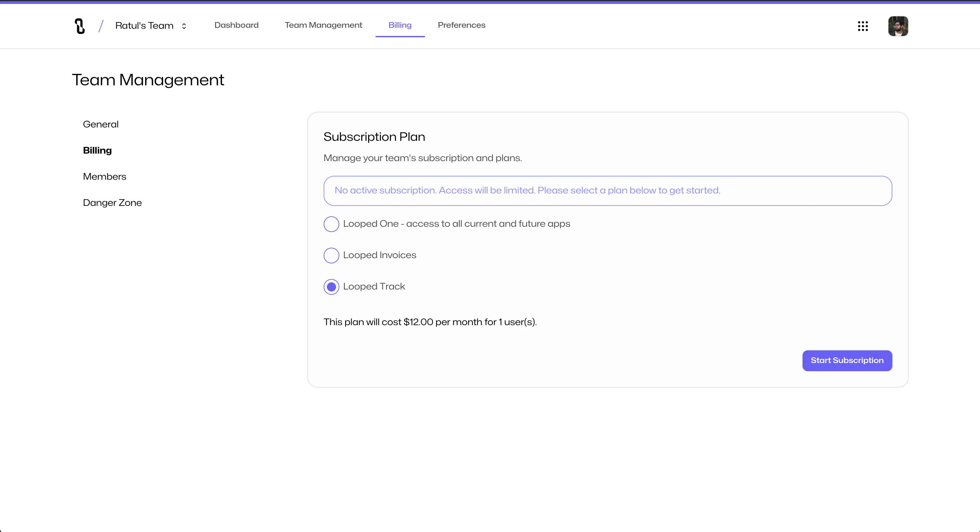Image resolution: width=980 pixels, height=532 pixels.
Task: Open the Team Management page
Action: [x=323, y=25]
